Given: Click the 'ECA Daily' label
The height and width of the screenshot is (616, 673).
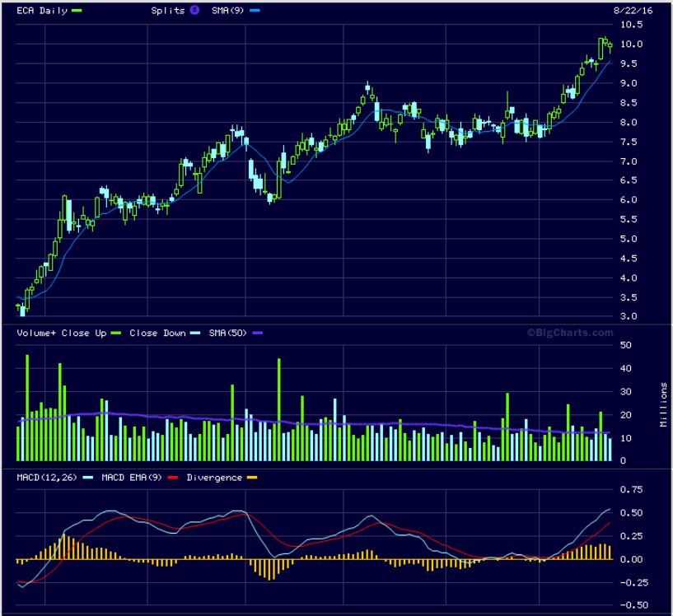Looking at the screenshot, I should pyautogui.click(x=42, y=11).
